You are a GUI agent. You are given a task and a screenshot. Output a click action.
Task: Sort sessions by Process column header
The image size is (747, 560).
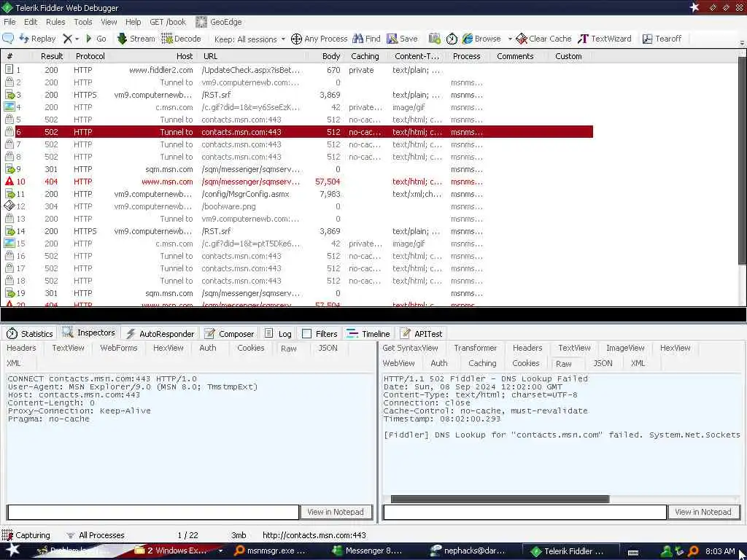466,56
